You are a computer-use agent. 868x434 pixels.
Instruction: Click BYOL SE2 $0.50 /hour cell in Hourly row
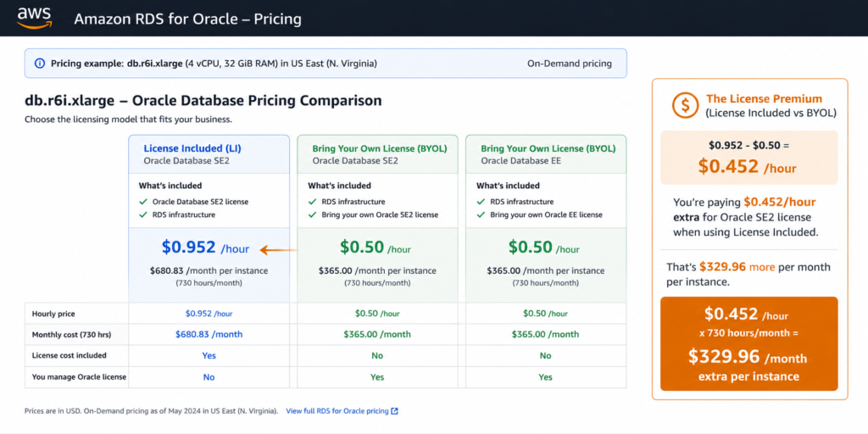click(377, 314)
